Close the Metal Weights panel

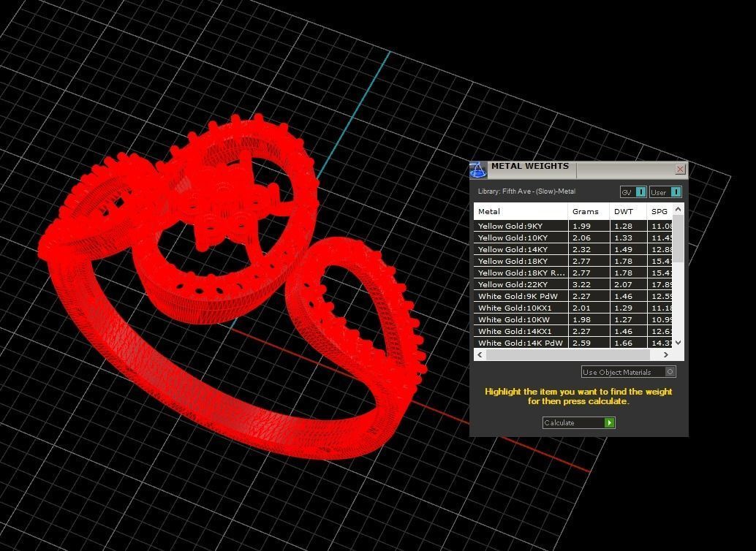point(680,169)
